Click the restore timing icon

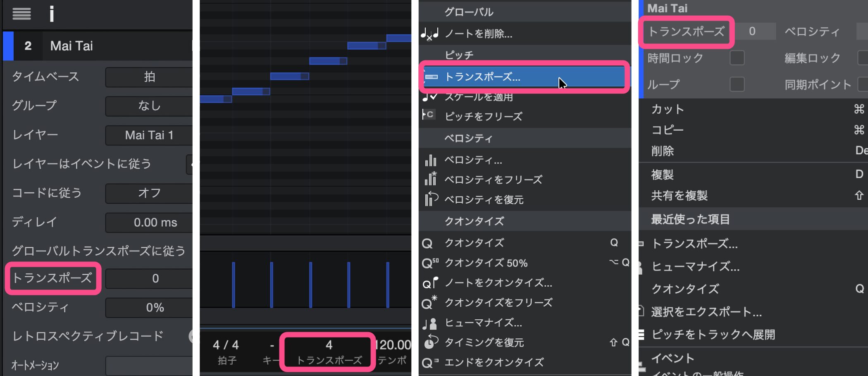coord(430,342)
